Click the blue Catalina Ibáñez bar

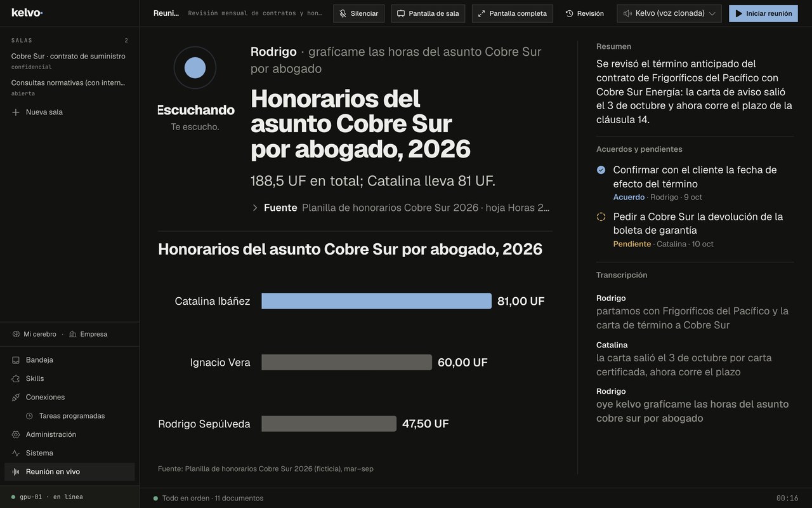pyautogui.click(x=377, y=301)
